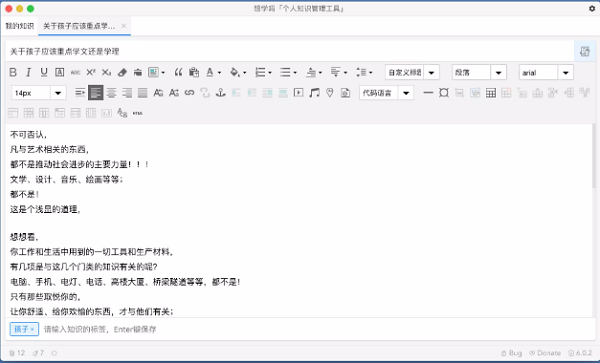Image resolution: width=600 pixels, height=363 pixels.
Task: Open the unordered list dropdown
Action: (295, 72)
